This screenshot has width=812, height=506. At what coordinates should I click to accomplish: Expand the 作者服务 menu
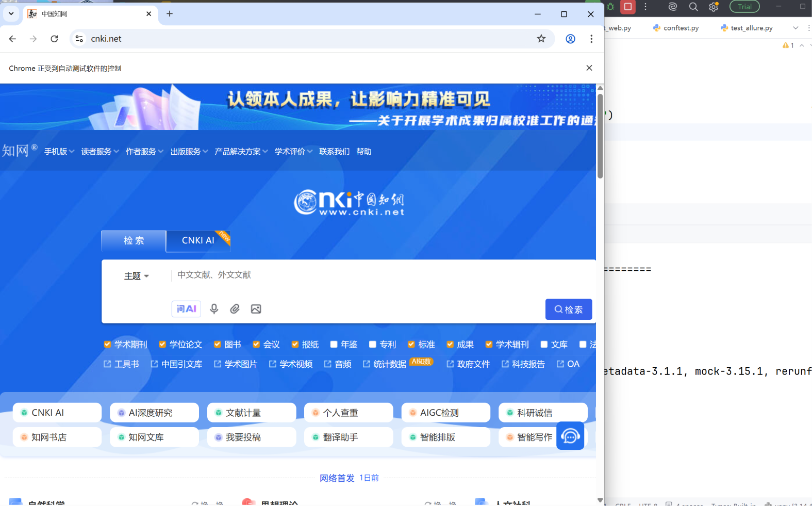coord(145,152)
